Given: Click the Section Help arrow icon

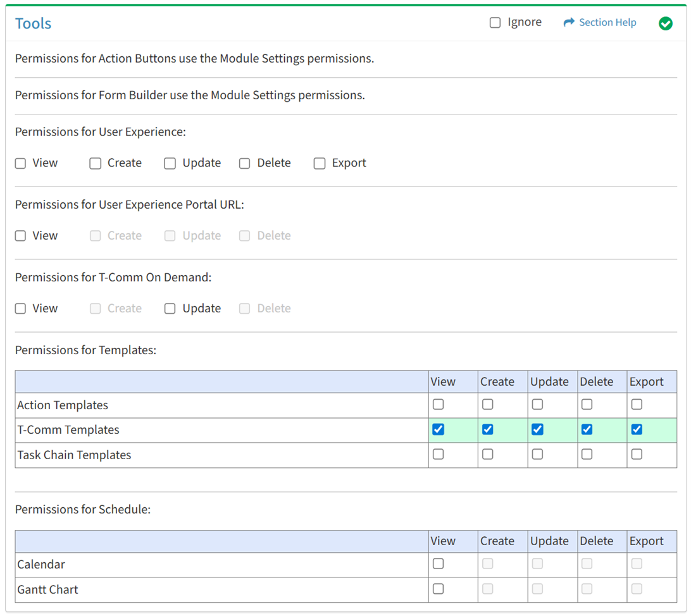Looking at the screenshot, I should 568,23.
